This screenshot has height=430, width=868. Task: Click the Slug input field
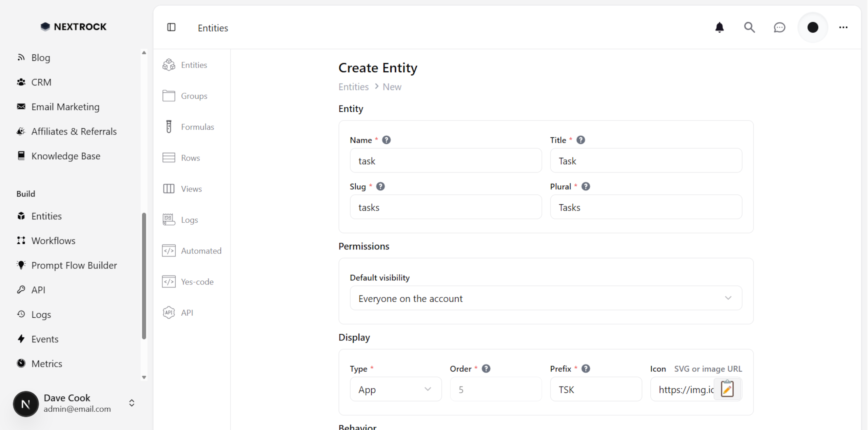coord(445,207)
